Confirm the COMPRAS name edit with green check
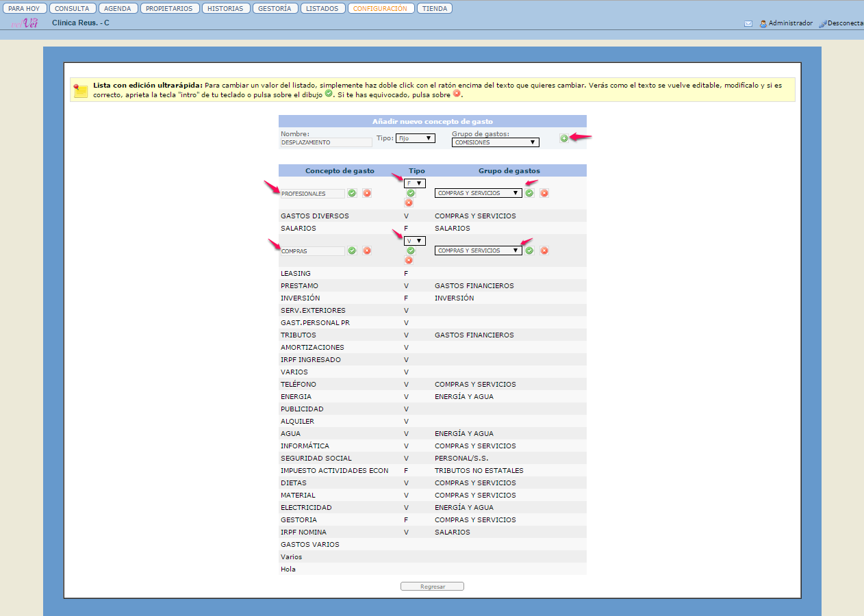The height and width of the screenshot is (616, 864). [x=352, y=251]
